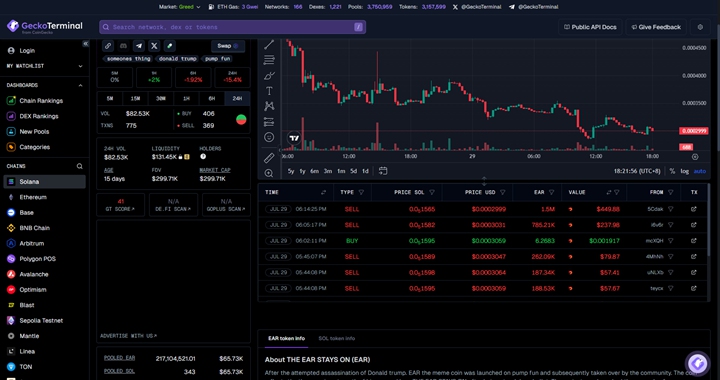Viewport: 720px width, 380px height.
Task: Open transaction link for 06:02:11 PM buy
Action: 693,240
